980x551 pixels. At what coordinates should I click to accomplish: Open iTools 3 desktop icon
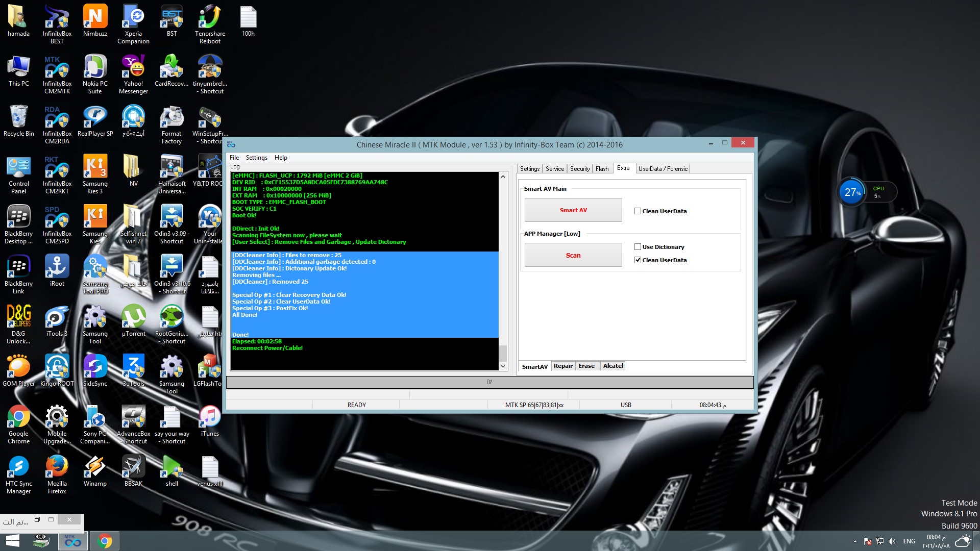(57, 320)
